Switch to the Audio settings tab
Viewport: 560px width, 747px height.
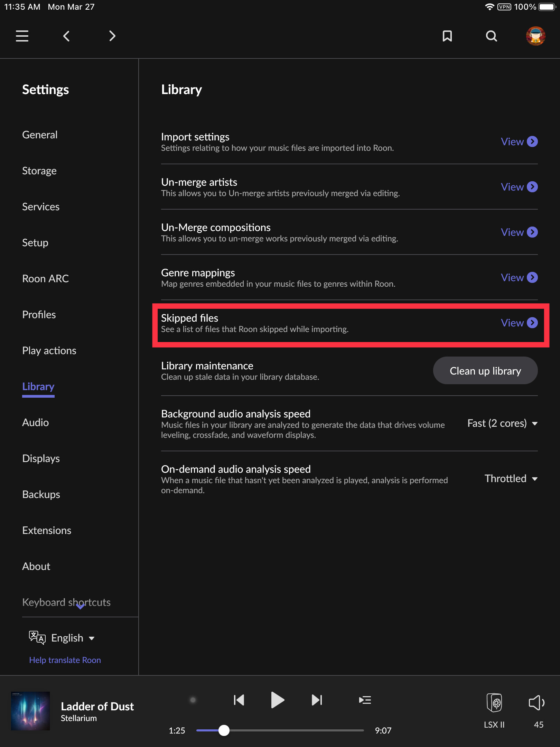pyautogui.click(x=35, y=423)
